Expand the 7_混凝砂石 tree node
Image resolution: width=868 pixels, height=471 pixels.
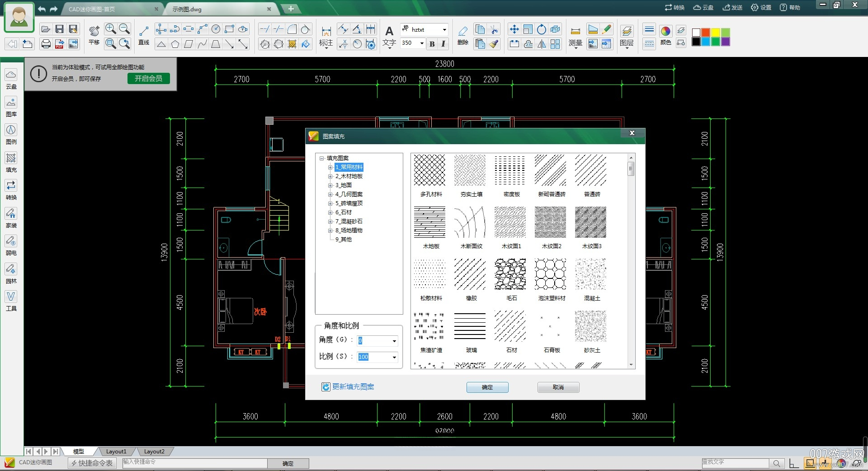[x=330, y=221]
